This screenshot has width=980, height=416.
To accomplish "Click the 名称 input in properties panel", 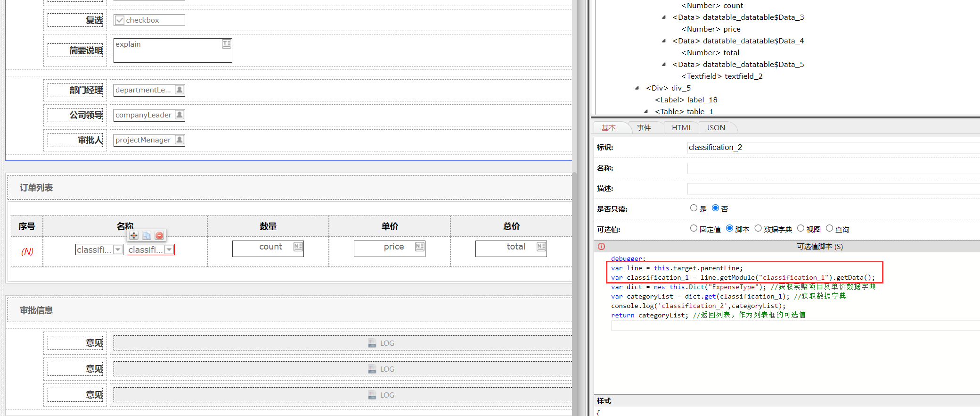I will [x=833, y=168].
